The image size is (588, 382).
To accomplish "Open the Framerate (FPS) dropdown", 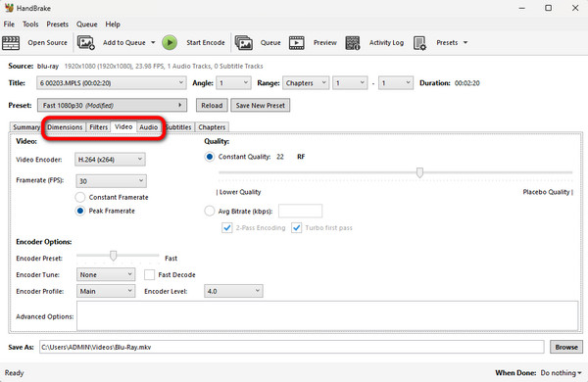I will pyautogui.click(x=111, y=181).
